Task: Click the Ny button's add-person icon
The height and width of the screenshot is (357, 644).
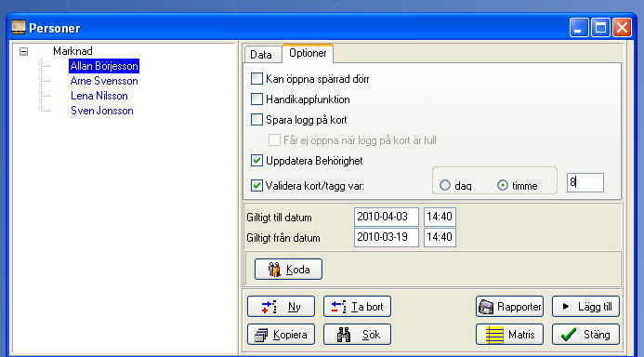Action: click(x=269, y=307)
